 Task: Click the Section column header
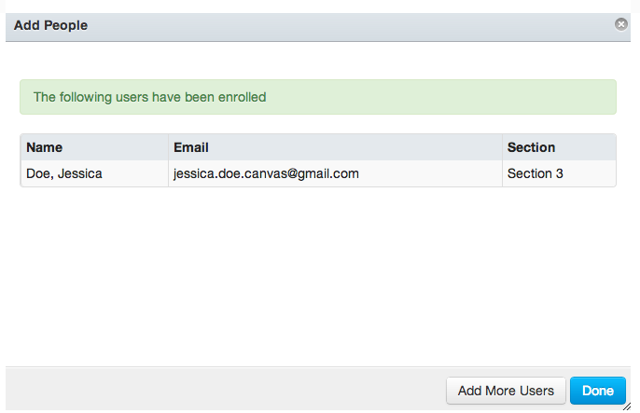[531, 147]
